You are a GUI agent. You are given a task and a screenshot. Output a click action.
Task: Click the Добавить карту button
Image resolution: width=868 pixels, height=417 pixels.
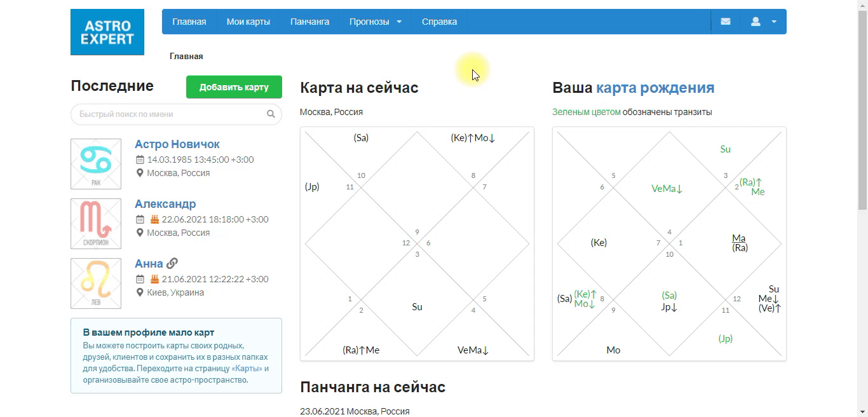[234, 87]
